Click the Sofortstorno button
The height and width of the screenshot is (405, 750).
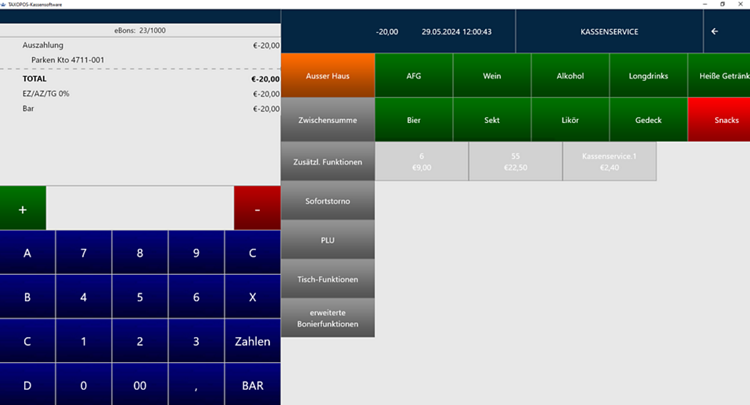coord(328,201)
